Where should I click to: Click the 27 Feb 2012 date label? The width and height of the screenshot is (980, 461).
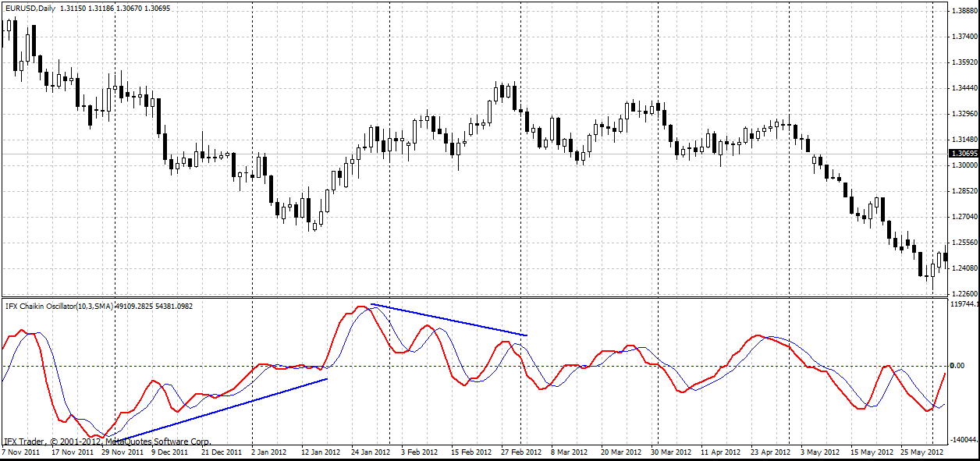(x=520, y=452)
